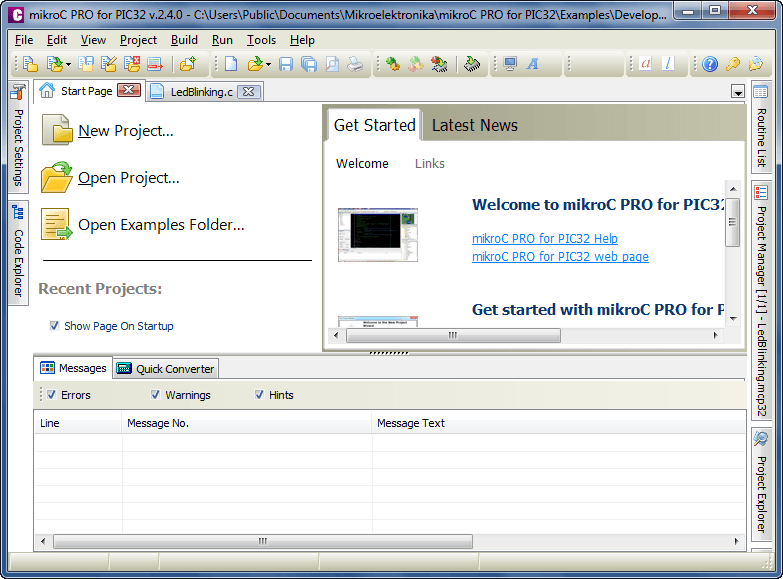Toggle Show Page On Startup checkbox

54,326
